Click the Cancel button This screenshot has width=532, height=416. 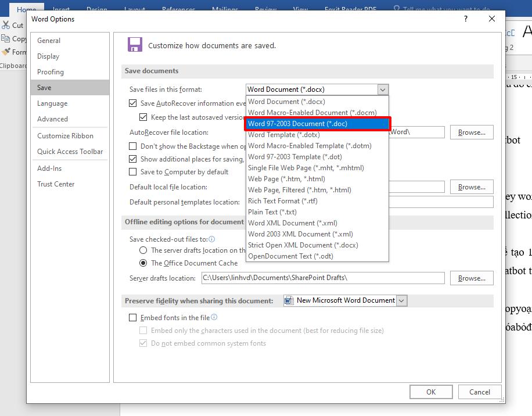click(x=479, y=392)
